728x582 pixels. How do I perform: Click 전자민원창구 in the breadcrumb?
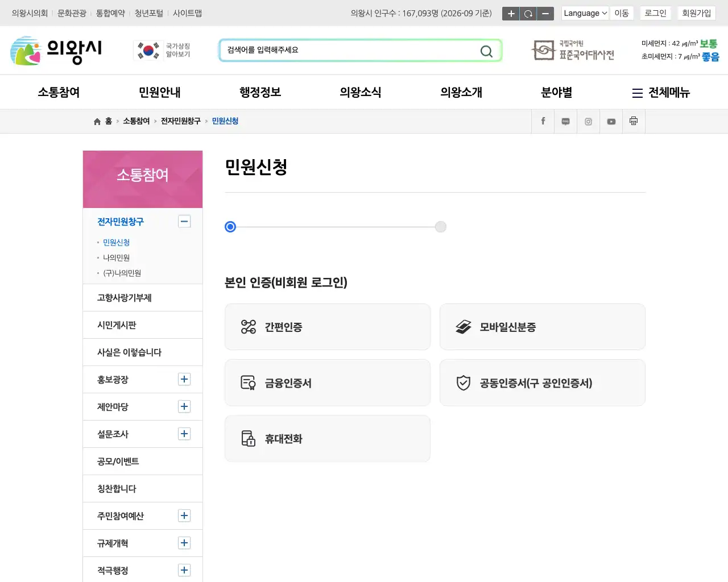point(181,121)
